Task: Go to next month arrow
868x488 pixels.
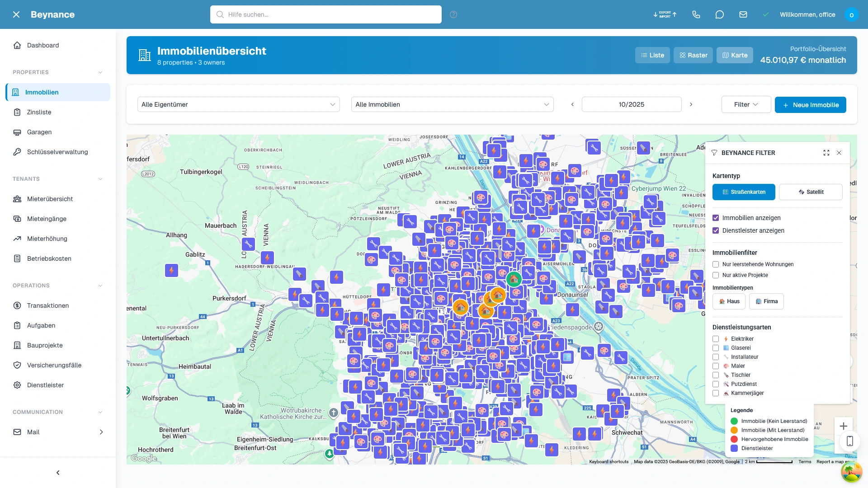Action: point(691,104)
